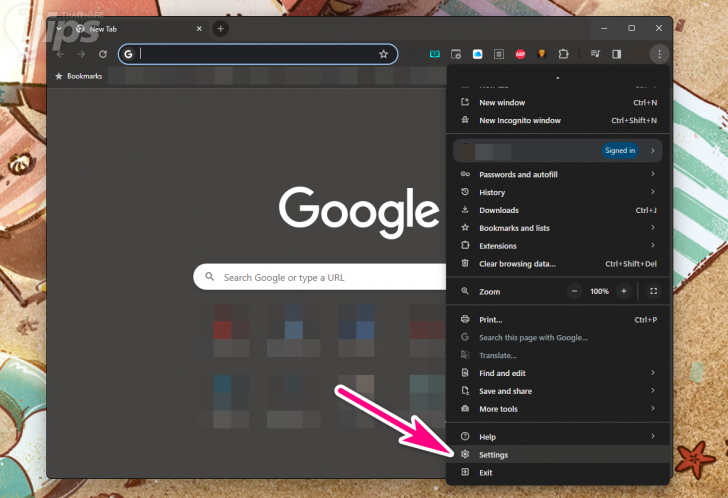This screenshot has width=728, height=498.
Task: Open the Bookmarks folder on bookmarks bar
Action: coord(78,76)
